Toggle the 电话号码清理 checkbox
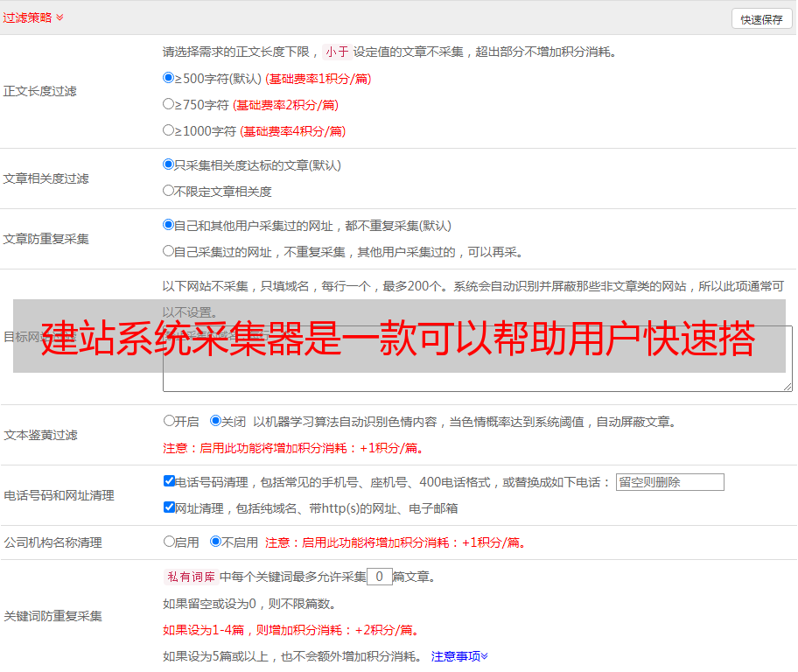The height and width of the screenshot is (672, 798). 169,481
